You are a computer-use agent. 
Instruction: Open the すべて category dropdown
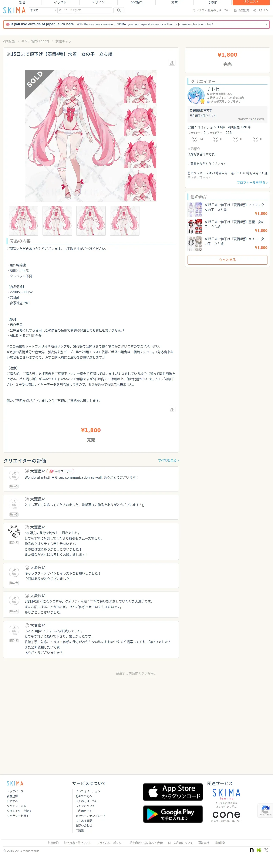pos(43,10)
